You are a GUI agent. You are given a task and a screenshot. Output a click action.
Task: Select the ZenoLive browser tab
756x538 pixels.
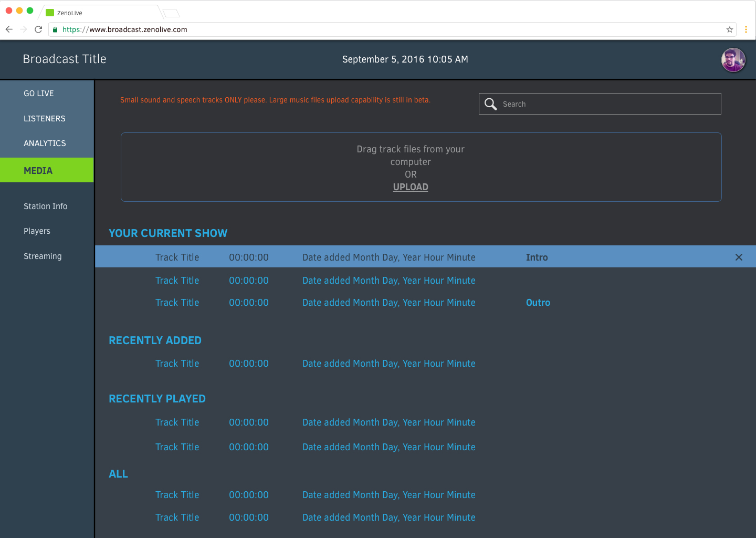[x=100, y=13]
